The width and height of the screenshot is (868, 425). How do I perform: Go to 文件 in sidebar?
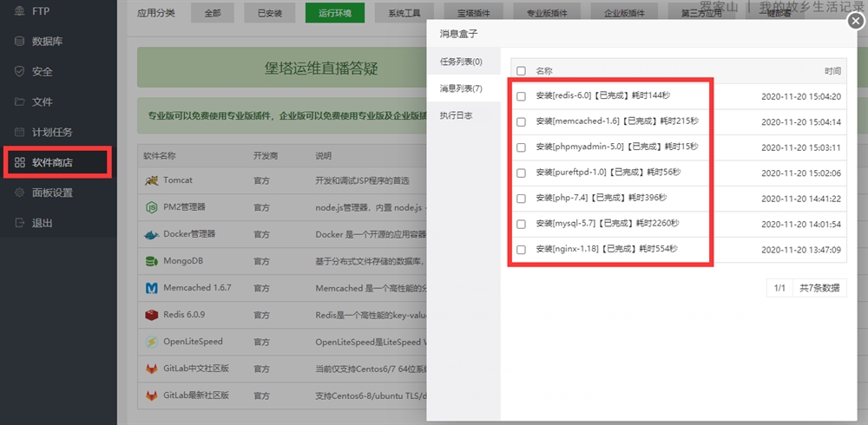pos(42,101)
